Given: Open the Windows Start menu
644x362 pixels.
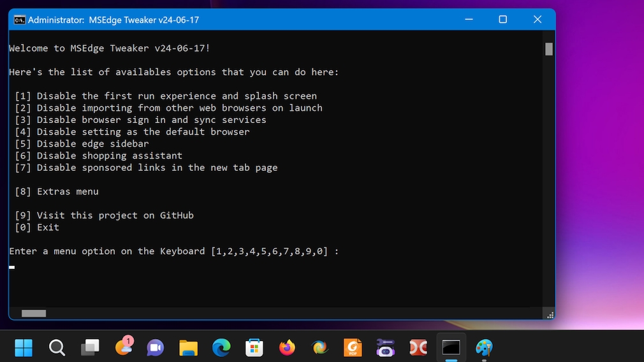Looking at the screenshot, I should click(x=24, y=348).
